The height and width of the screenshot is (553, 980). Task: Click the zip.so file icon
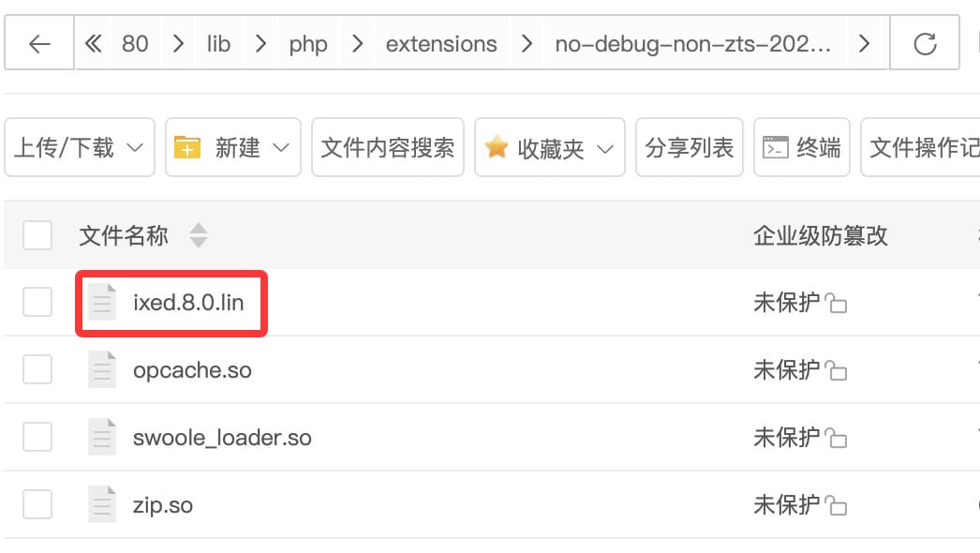[x=101, y=505]
